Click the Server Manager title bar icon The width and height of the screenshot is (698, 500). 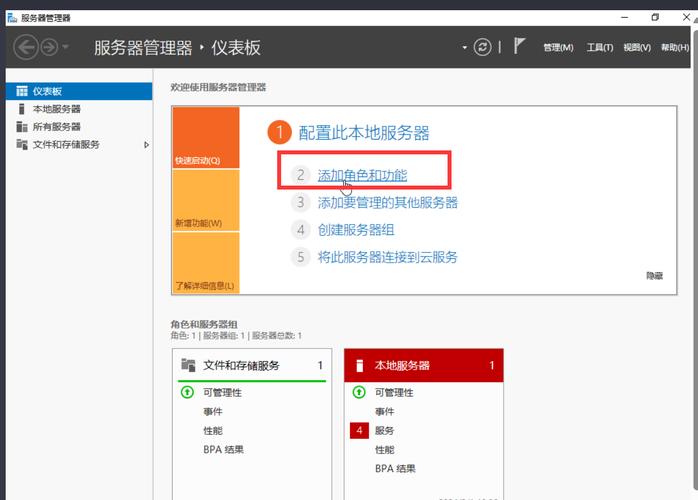[x=12, y=18]
